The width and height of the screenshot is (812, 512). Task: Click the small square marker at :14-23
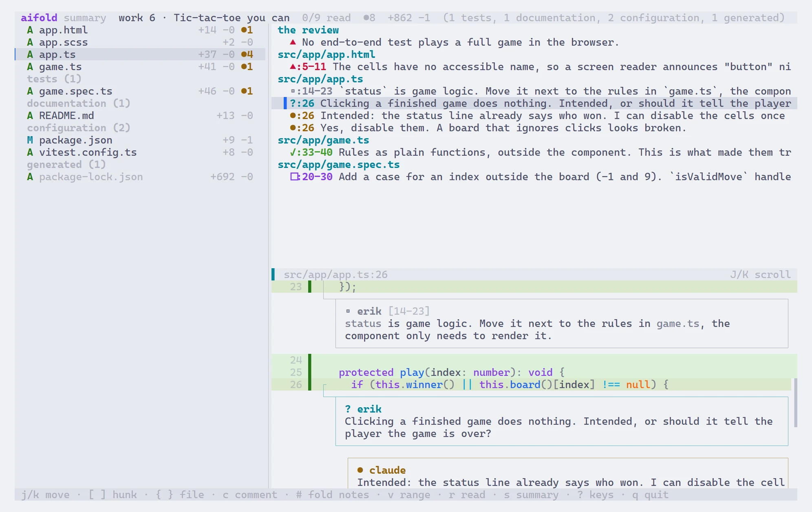293,91
